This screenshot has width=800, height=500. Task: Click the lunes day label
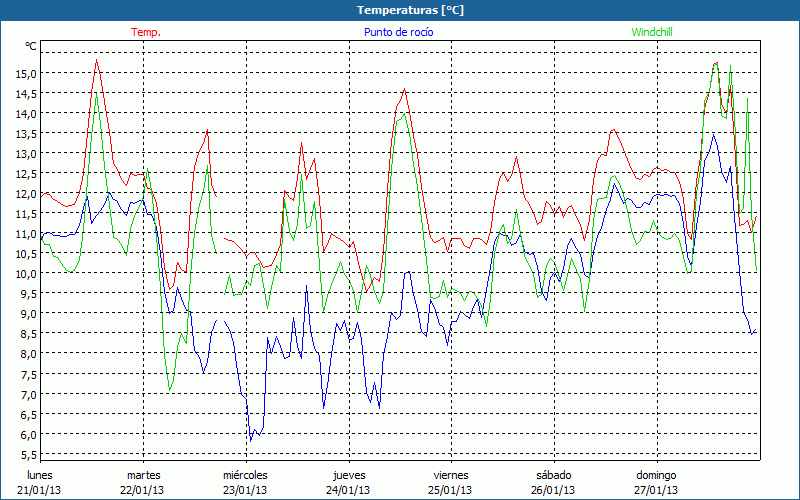point(40,475)
